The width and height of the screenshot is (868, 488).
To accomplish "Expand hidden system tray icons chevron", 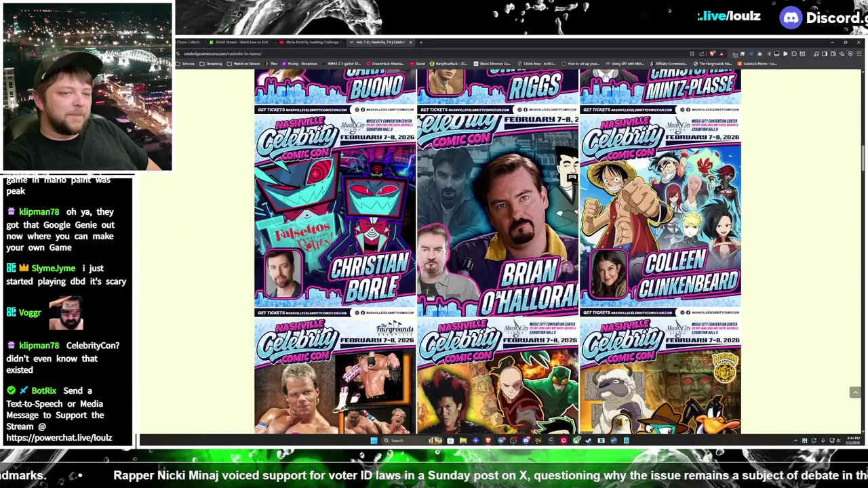I will pos(795,441).
